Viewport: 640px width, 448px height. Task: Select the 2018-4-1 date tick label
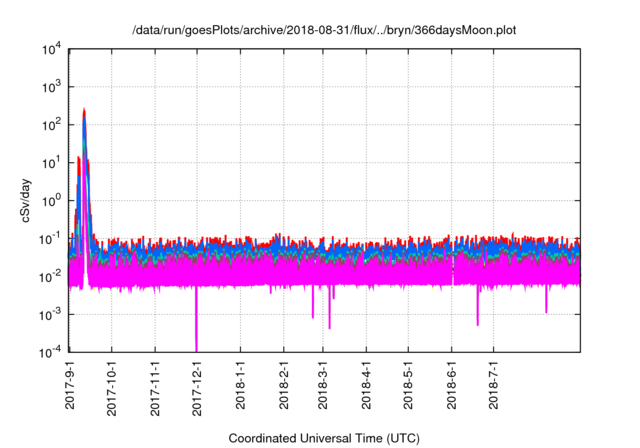[366, 385]
